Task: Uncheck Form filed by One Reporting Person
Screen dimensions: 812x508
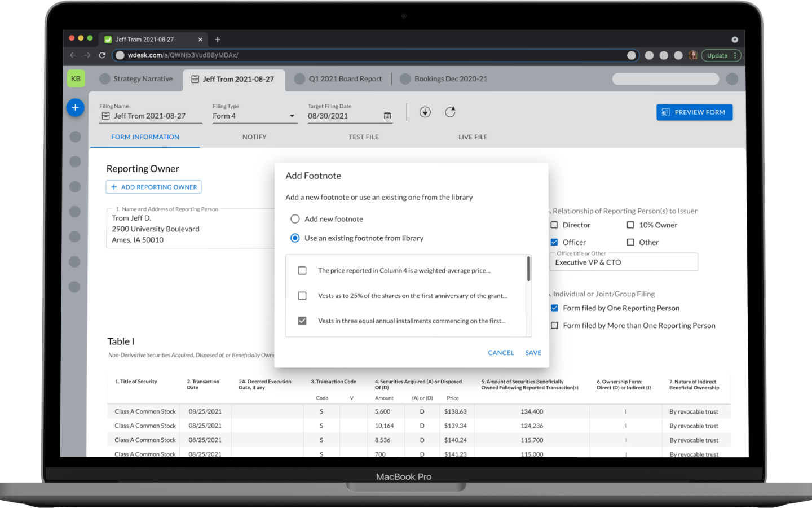Action: pos(554,308)
